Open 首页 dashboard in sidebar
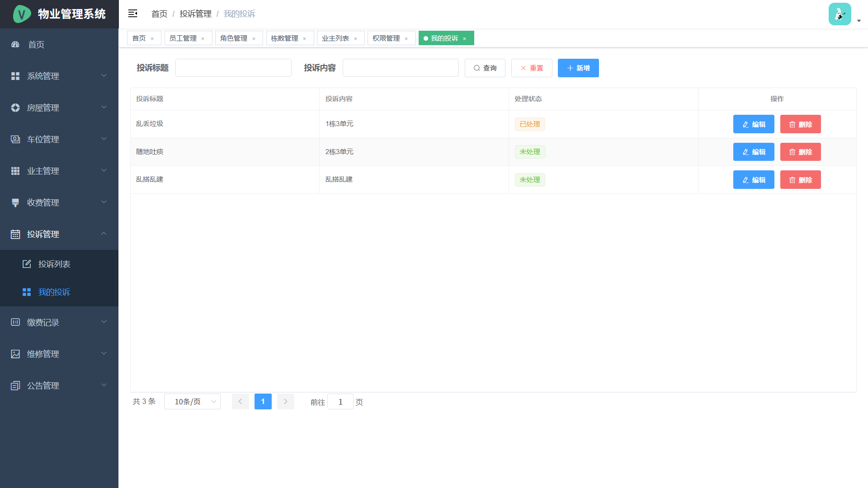Viewport: 868px width, 488px height. tap(36, 44)
